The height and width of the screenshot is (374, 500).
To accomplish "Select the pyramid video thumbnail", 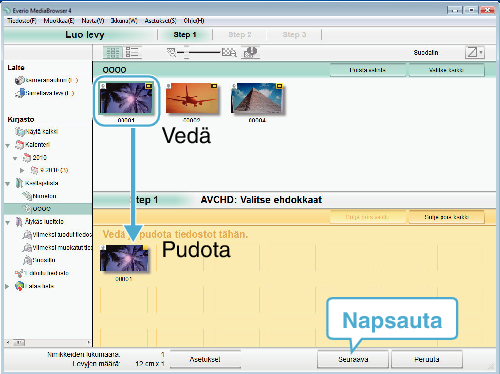I will [x=257, y=99].
